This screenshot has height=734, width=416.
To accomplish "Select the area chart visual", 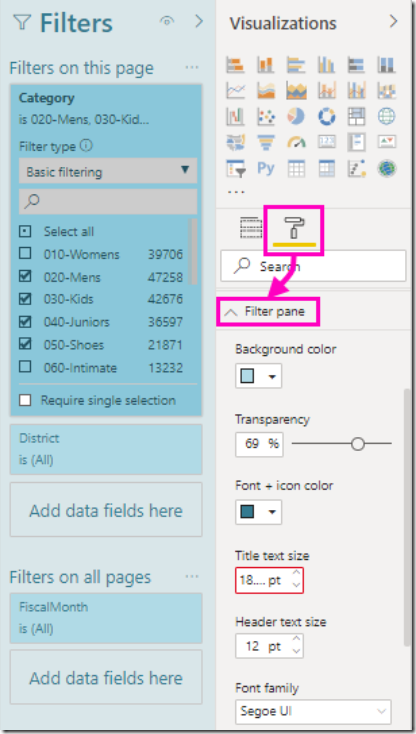I will click(x=265, y=90).
